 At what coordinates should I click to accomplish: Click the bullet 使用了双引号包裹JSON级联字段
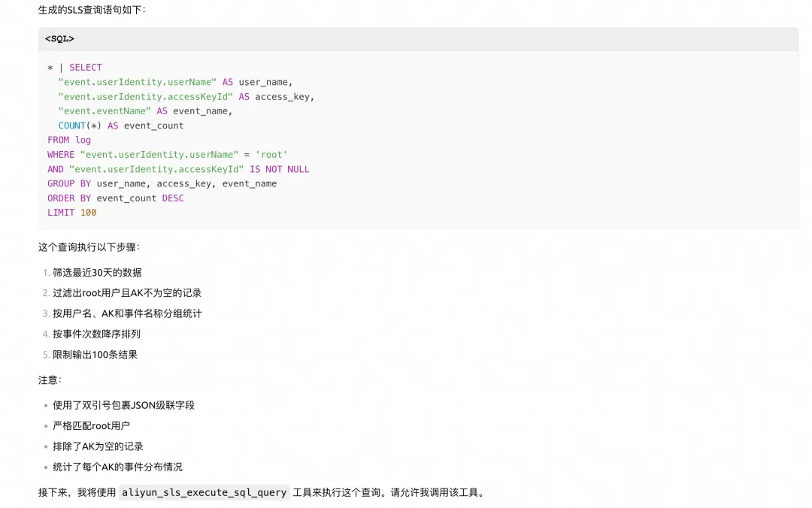[123, 405]
